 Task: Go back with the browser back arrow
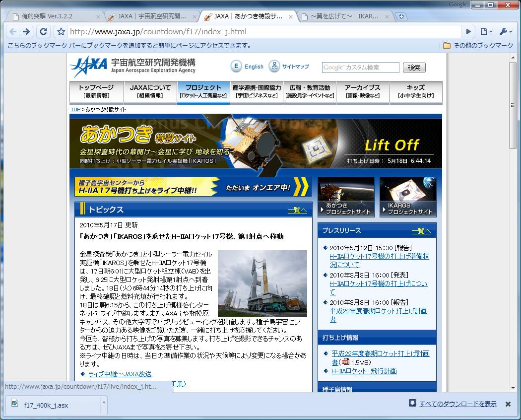[x=13, y=32]
